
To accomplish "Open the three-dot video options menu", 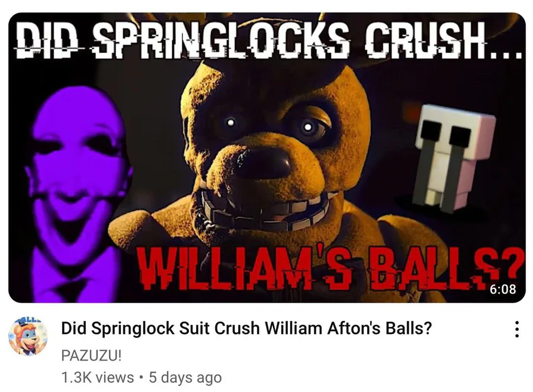I will (516, 329).
